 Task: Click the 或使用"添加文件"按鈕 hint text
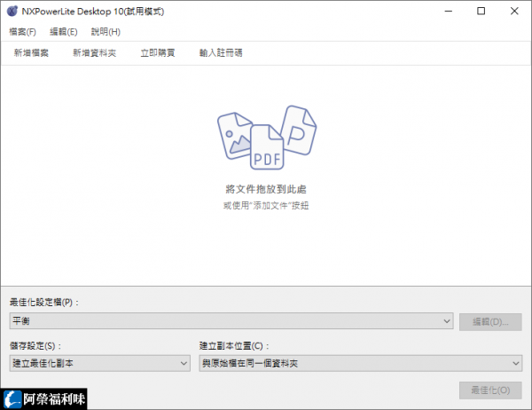point(266,206)
